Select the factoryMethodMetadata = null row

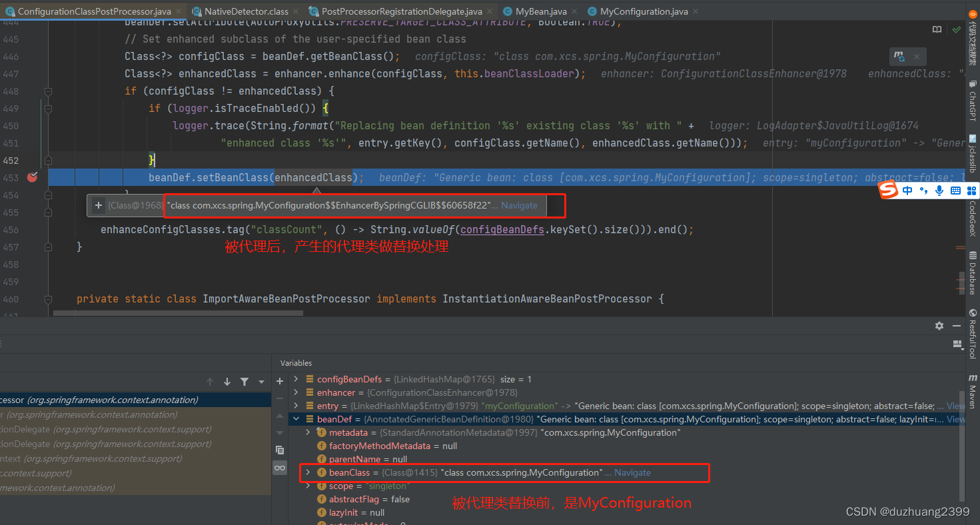(x=393, y=446)
